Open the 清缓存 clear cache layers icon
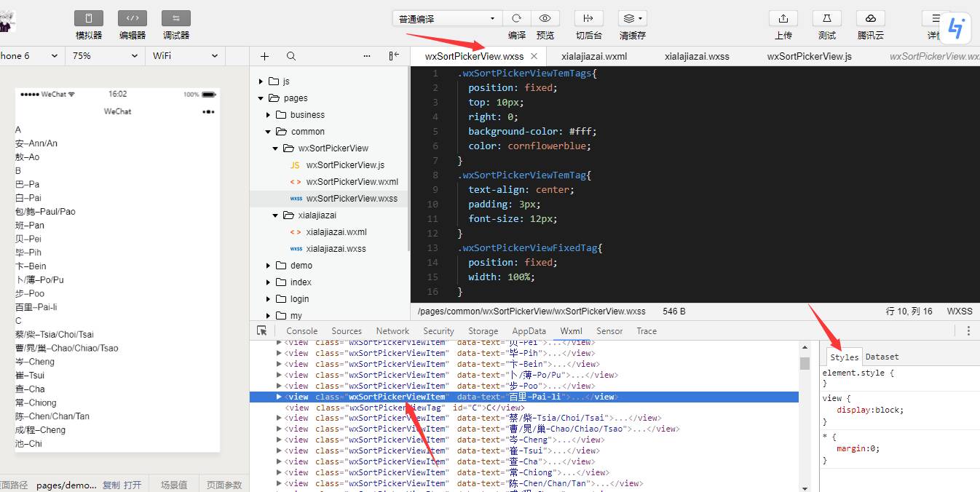Viewport: 980px width, 492px height. coord(632,18)
